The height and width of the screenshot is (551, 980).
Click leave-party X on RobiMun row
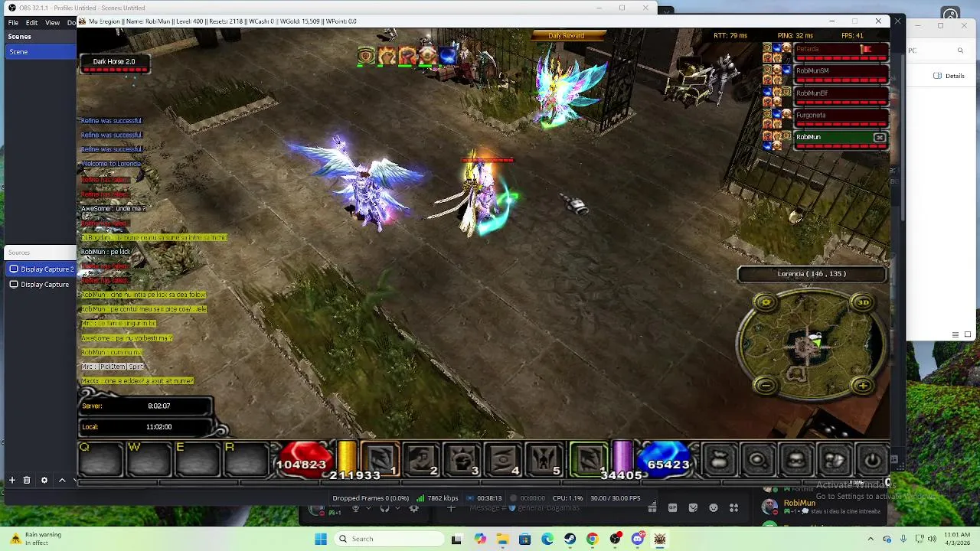click(880, 138)
